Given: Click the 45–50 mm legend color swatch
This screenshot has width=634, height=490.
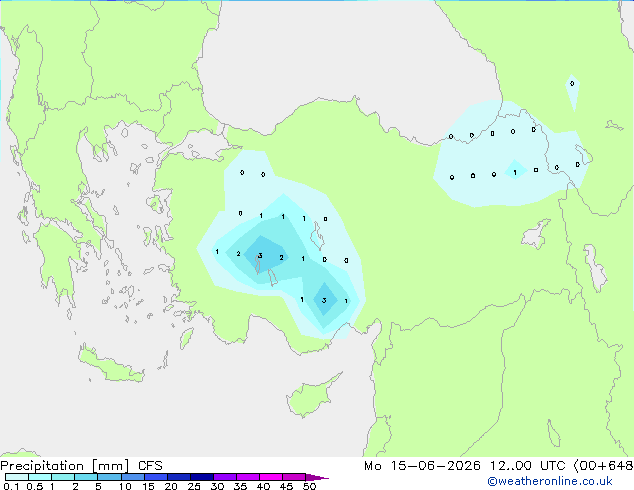Looking at the screenshot, I should pyautogui.click(x=294, y=477).
